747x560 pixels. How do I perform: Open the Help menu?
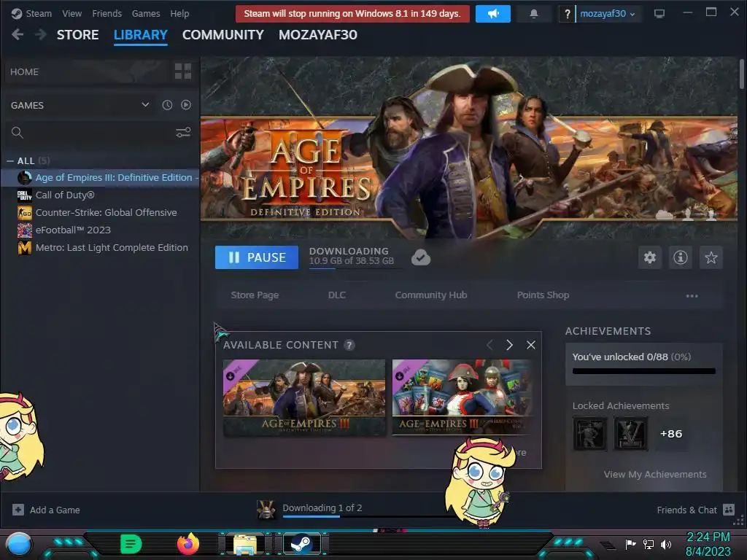point(179,13)
